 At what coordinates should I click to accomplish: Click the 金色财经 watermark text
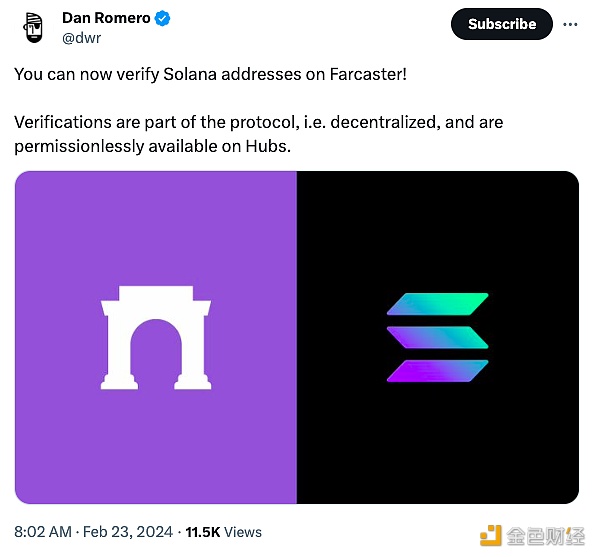pyautogui.click(x=545, y=536)
